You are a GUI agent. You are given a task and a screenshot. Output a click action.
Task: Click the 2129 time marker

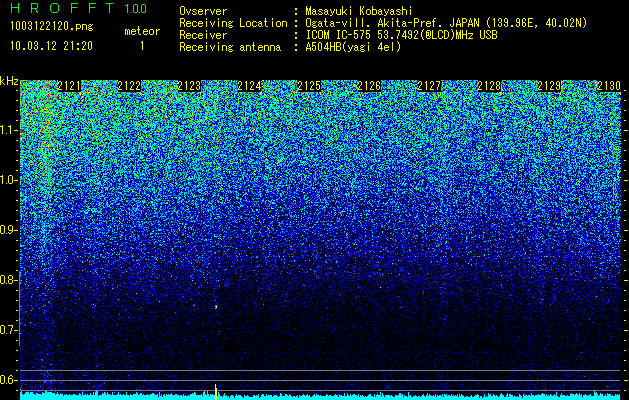(x=549, y=86)
